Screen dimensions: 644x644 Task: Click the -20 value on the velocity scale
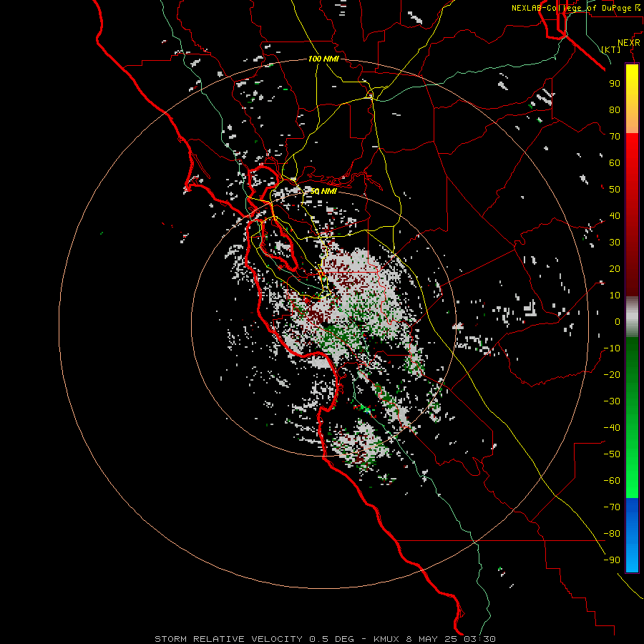click(612, 375)
